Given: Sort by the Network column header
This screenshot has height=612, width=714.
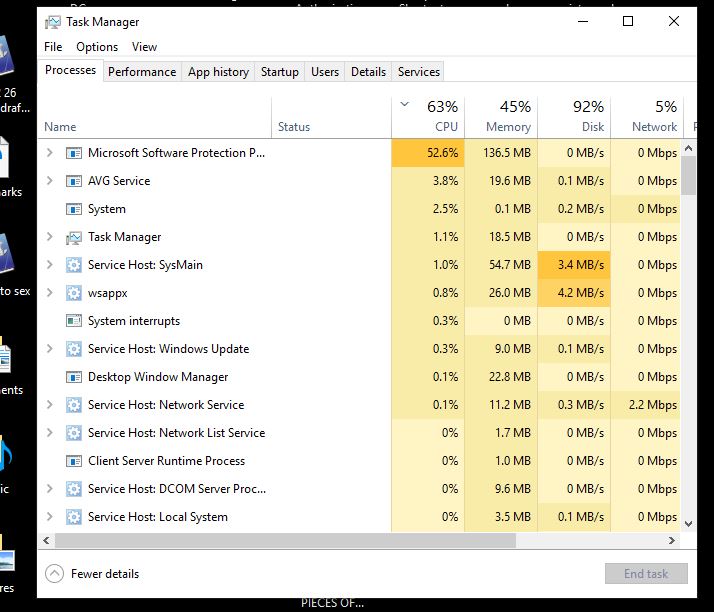Looking at the screenshot, I should tap(647, 117).
